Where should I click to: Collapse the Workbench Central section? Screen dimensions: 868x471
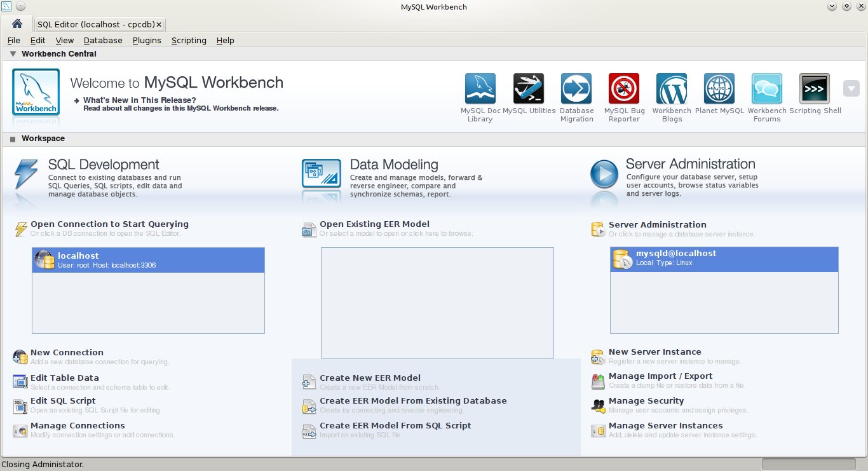[x=12, y=53]
